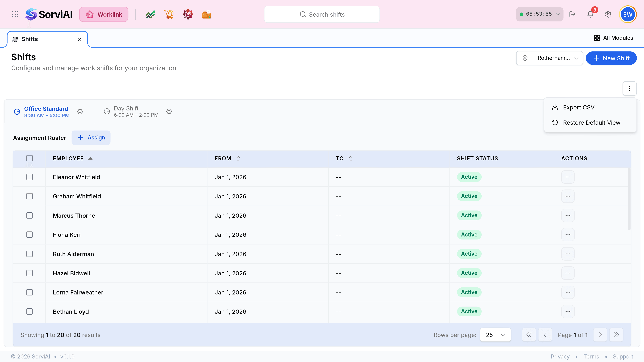Open actions menu for Lorna Fairweather
Screen dimensions: 644x362
[x=568, y=292]
